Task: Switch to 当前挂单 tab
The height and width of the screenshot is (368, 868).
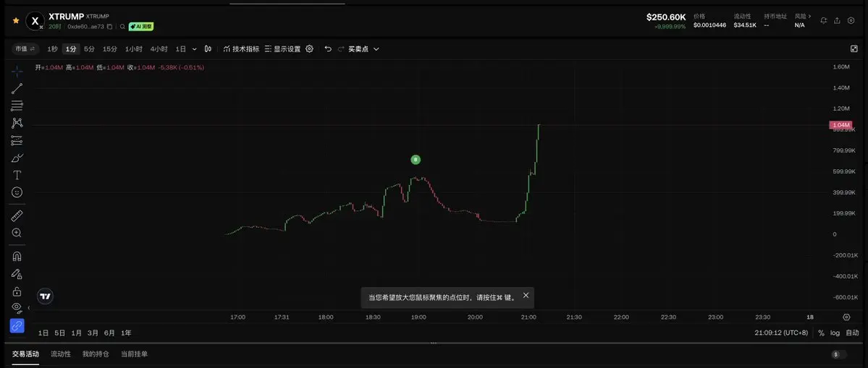Action: tap(135, 354)
